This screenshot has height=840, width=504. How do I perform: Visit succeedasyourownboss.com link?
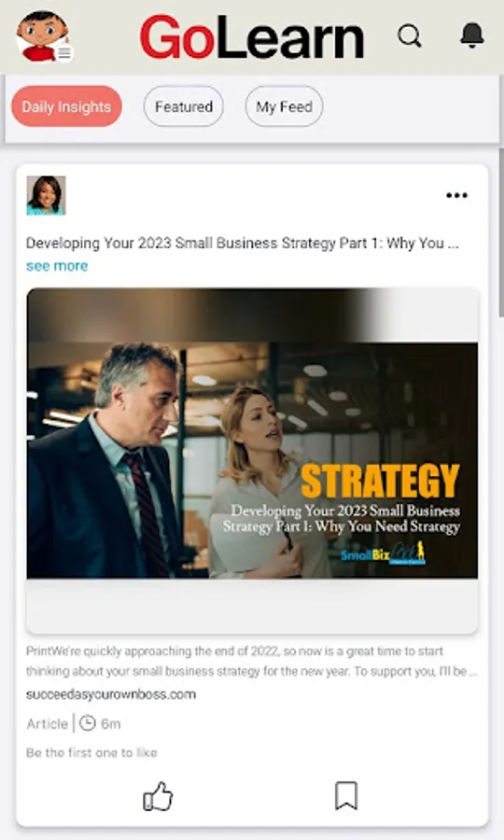(x=111, y=694)
